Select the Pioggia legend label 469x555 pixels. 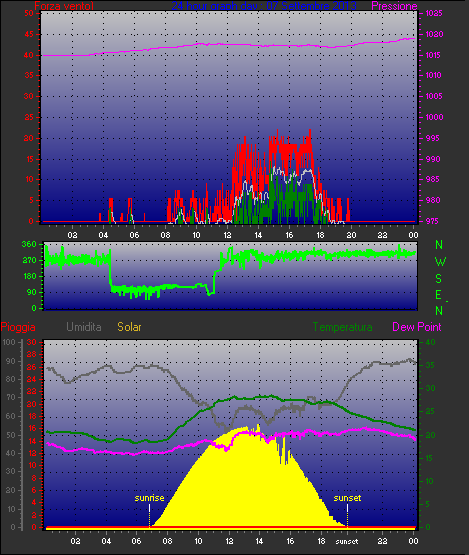tap(18, 327)
